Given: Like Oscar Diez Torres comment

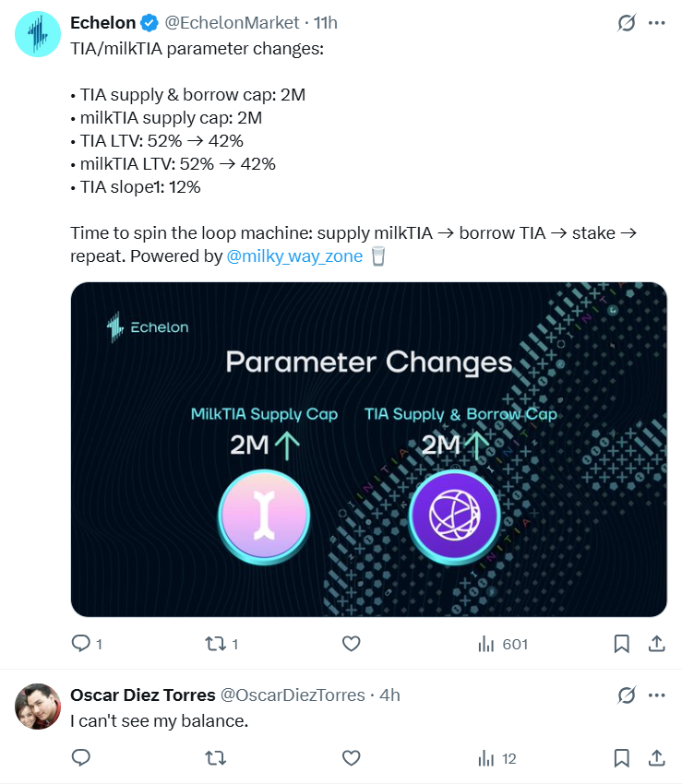Looking at the screenshot, I should point(352,758).
